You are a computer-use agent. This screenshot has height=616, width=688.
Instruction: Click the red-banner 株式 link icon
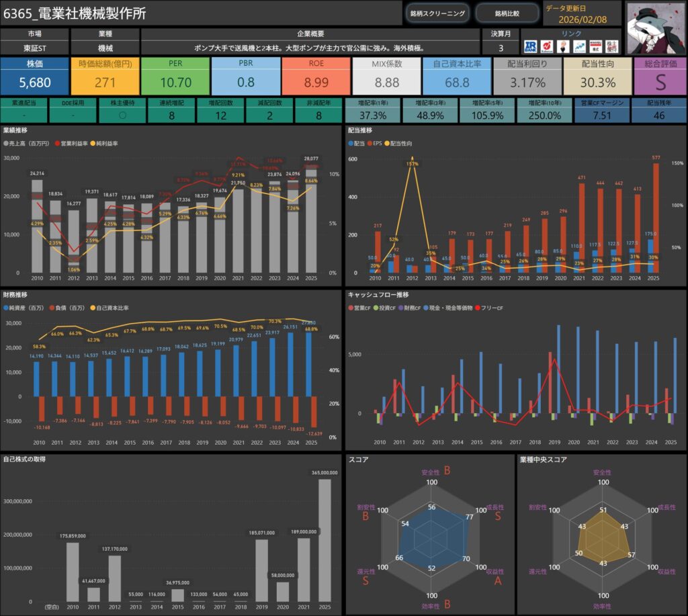[x=595, y=46]
